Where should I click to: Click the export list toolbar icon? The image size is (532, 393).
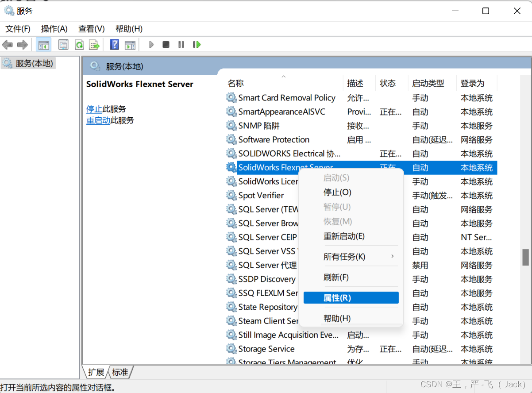(x=94, y=45)
